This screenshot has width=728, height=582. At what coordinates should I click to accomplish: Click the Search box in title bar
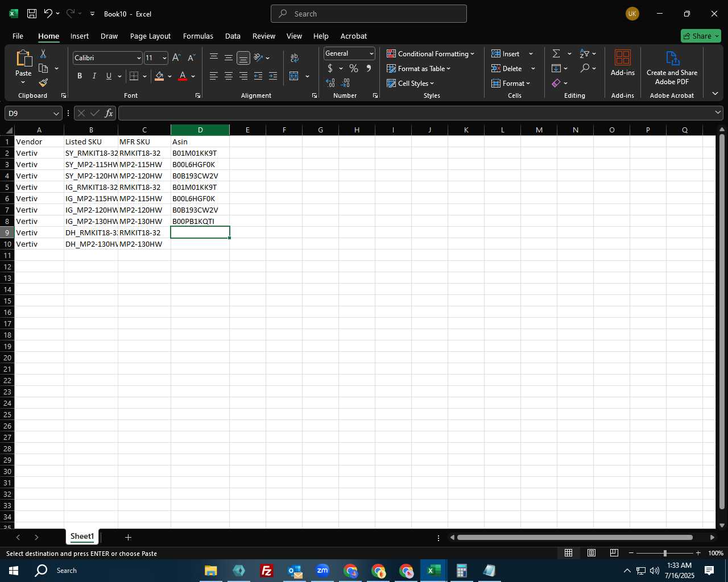pyautogui.click(x=369, y=14)
